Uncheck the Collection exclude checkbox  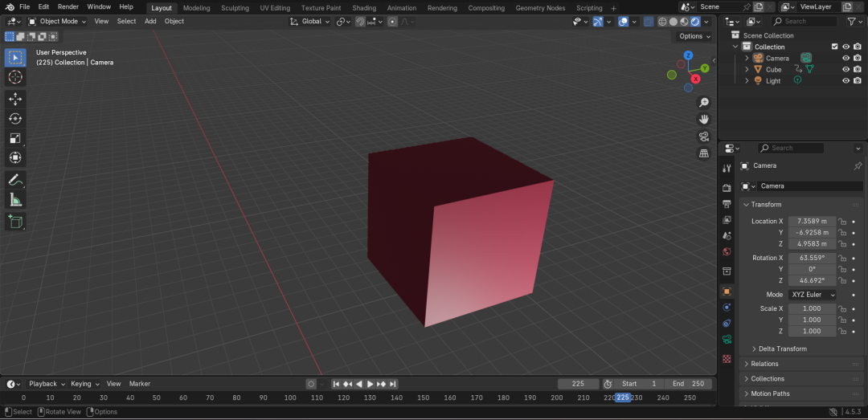point(835,47)
